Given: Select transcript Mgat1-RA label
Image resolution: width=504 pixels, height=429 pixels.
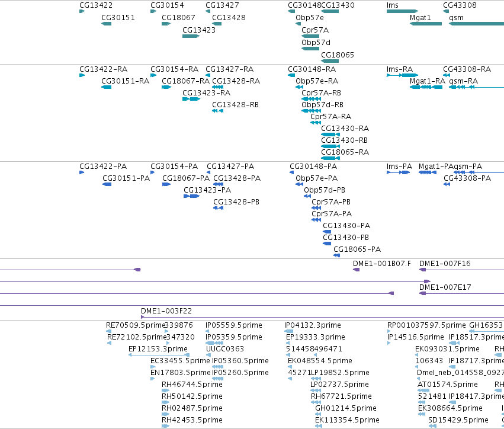Looking at the screenshot, I should coord(428,81).
